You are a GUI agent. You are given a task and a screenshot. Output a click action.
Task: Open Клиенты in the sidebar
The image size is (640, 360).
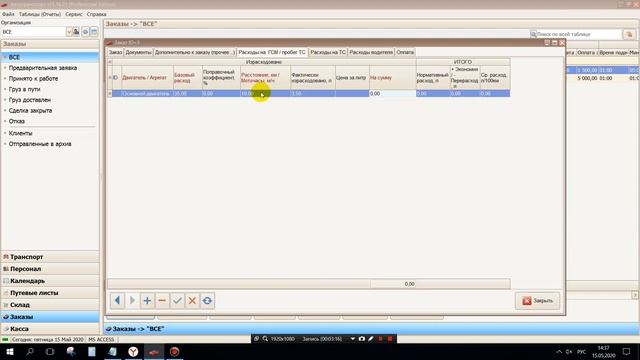pos(20,133)
